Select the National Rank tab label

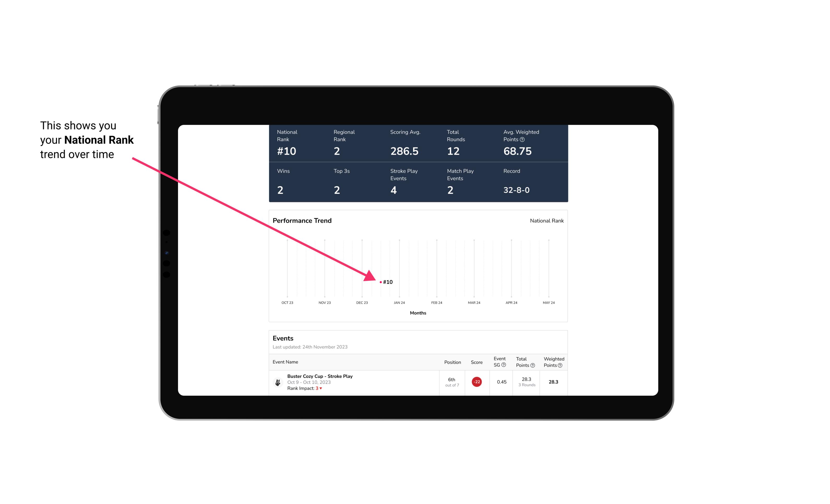click(x=546, y=221)
